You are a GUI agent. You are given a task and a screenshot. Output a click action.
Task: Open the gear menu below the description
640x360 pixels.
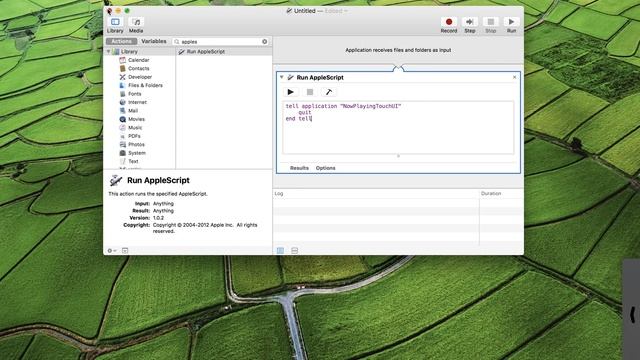[x=111, y=251]
